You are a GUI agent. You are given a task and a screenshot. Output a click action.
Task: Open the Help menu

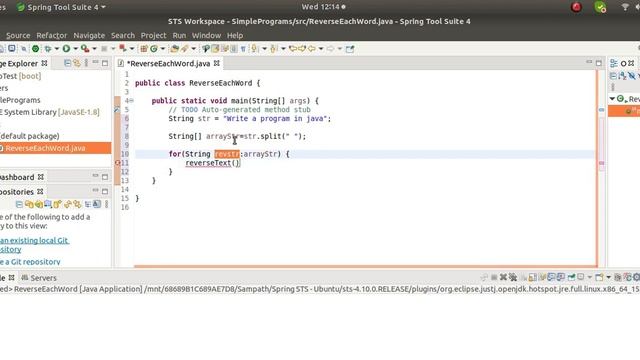pos(235,36)
